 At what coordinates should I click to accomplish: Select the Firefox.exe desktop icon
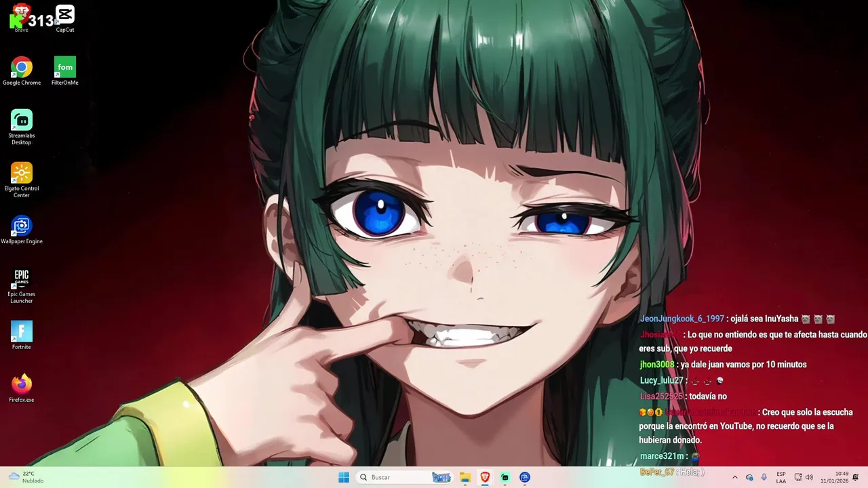22,388
